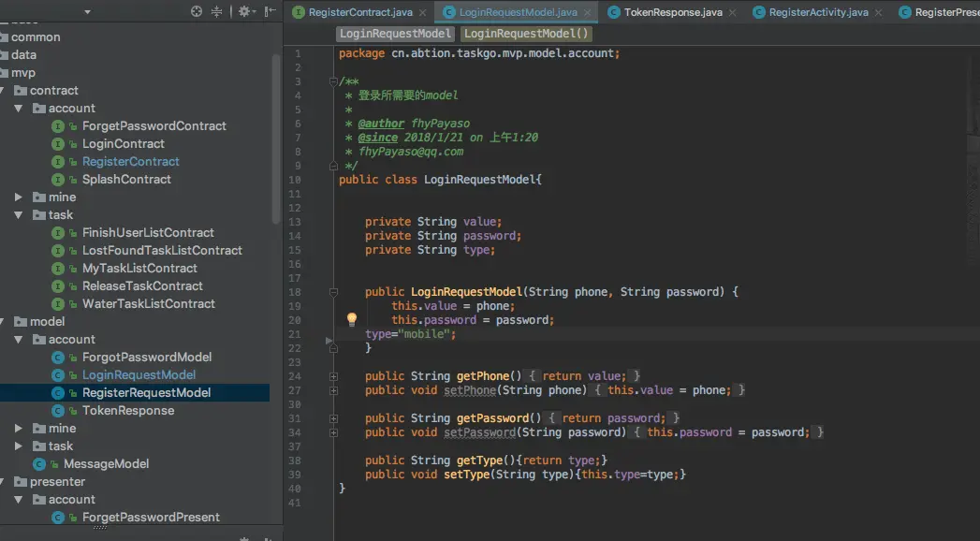The image size is (980, 541).
Task: Click the yellow lightbulb quick-fix icon
Action: point(352,319)
